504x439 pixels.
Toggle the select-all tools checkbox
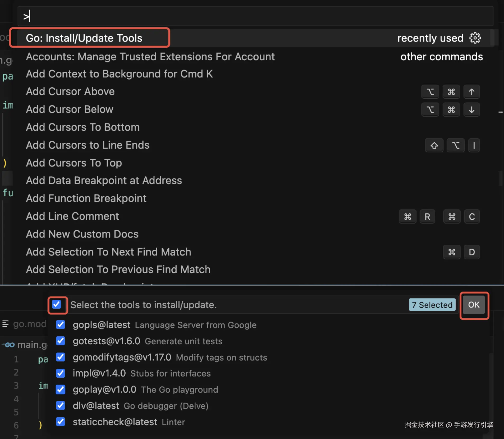click(x=57, y=305)
